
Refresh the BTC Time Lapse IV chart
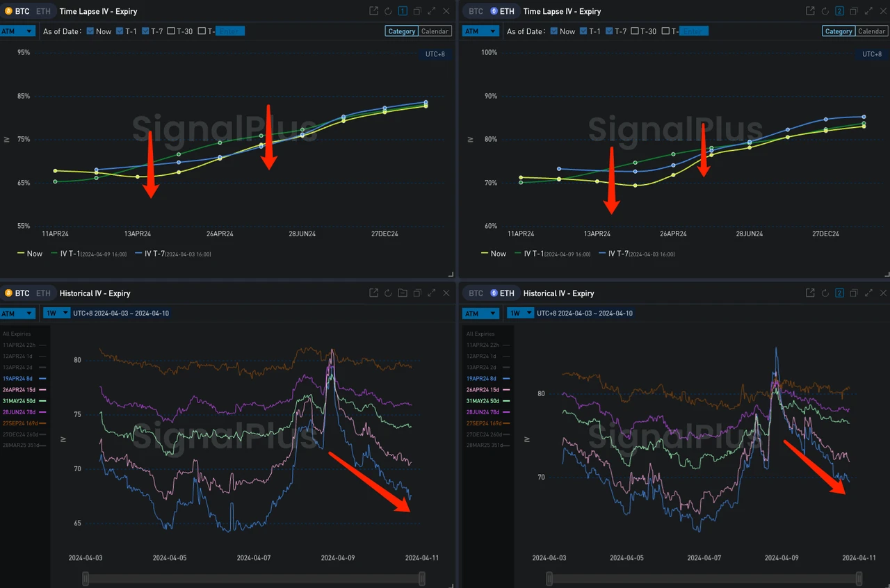(387, 11)
